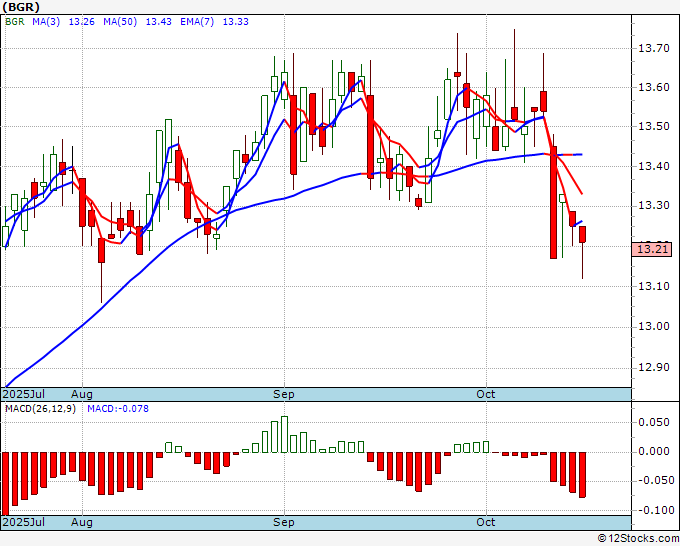Click the 0.050 MACD axis label
Viewport: 680px width, 546px height.
click(654, 422)
